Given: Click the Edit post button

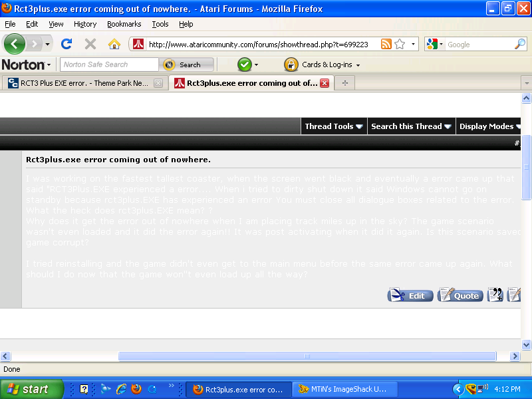Looking at the screenshot, I should click(x=410, y=295).
